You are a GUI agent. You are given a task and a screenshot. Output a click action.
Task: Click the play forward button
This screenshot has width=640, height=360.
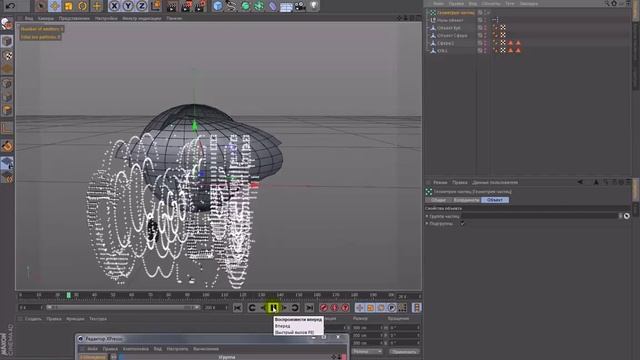point(273,308)
